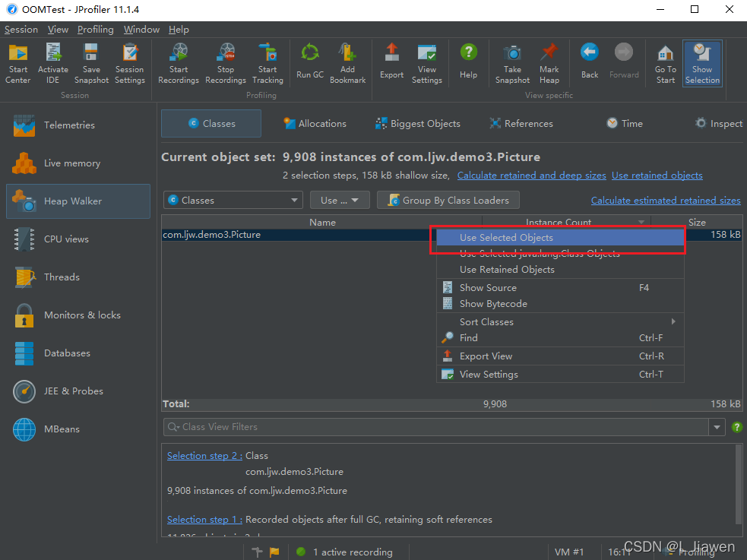
Task: Switch to the References view tab
Action: coord(521,123)
